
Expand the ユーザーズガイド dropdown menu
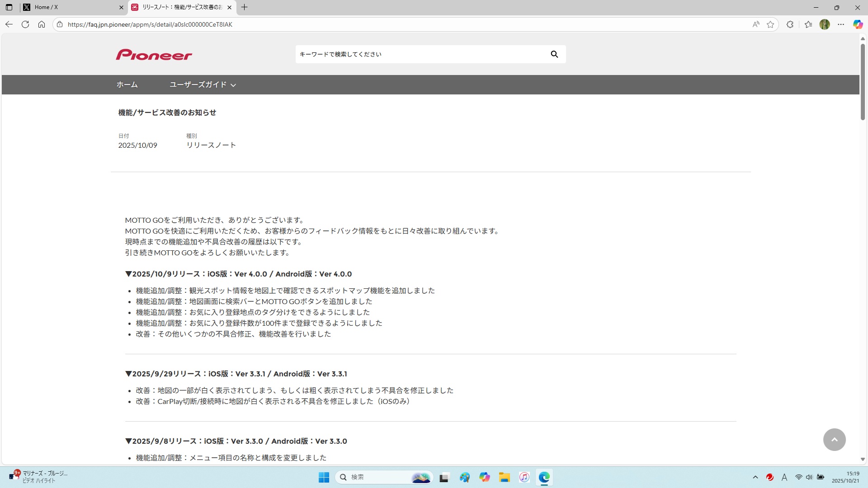[203, 84]
